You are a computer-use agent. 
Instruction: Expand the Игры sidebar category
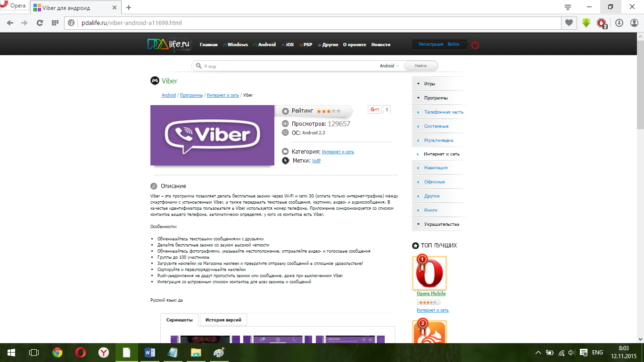429,84
